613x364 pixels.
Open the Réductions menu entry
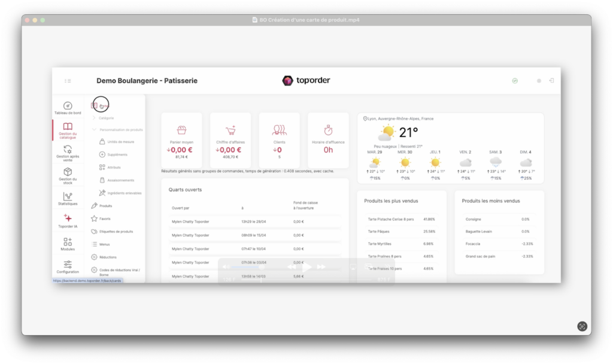click(x=108, y=257)
